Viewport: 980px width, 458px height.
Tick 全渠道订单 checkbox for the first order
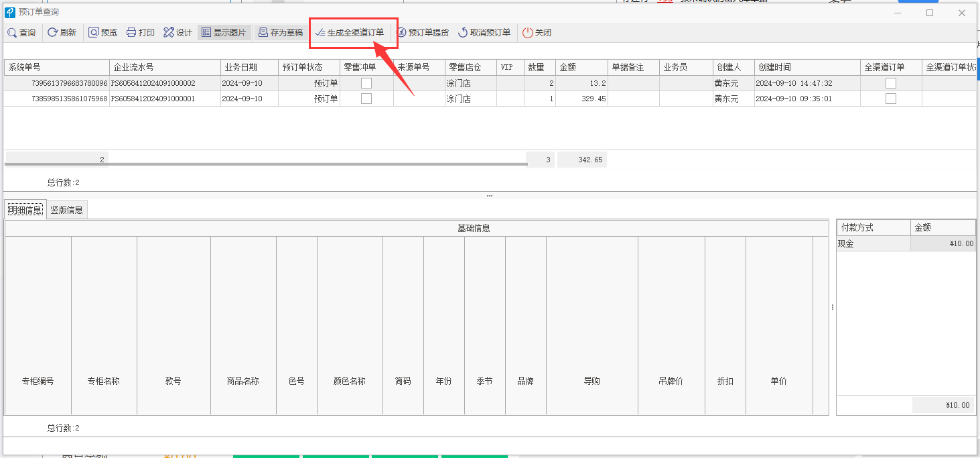(x=891, y=83)
